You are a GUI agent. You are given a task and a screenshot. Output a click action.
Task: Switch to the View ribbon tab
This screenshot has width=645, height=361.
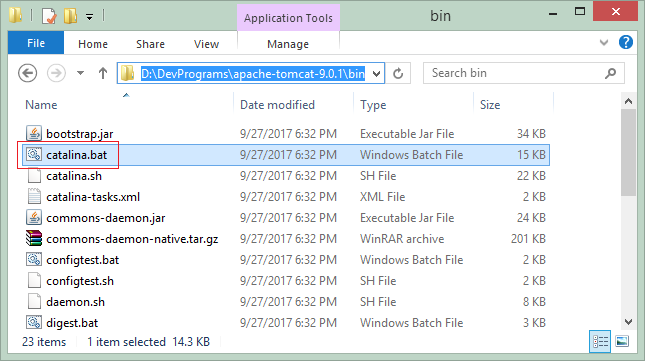point(206,44)
